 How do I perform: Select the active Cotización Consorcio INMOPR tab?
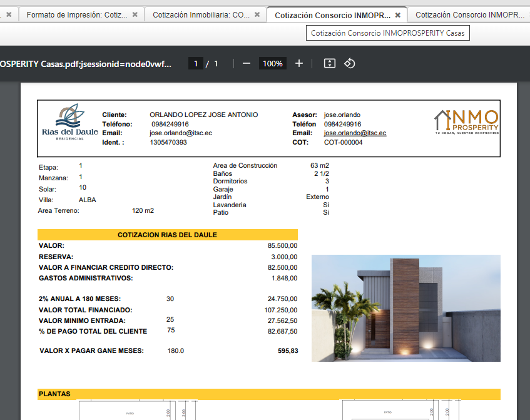pyautogui.click(x=332, y=14)
